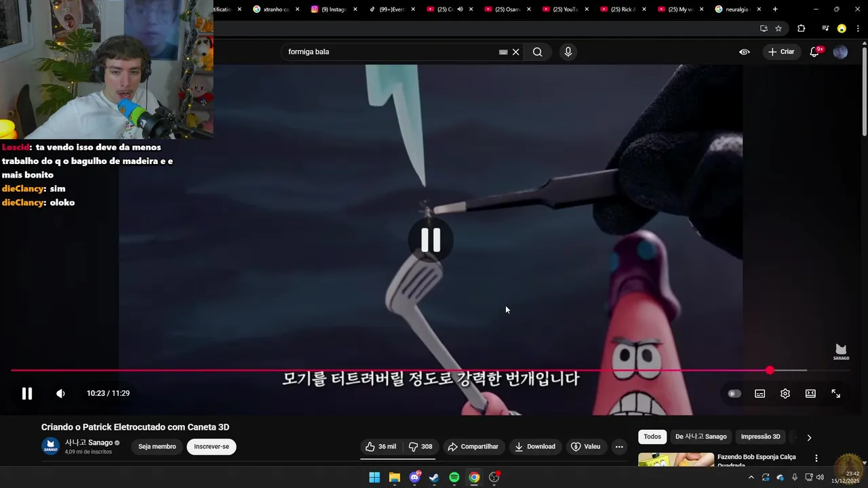Mute the video volume speaker icon
The width and height of the screenshot is (868, 488).
pos(60,394)
